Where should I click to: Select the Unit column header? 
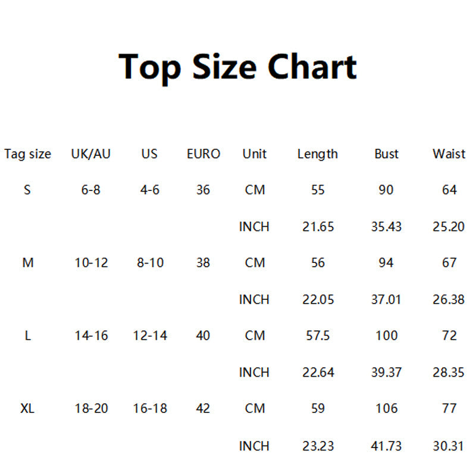255,154
